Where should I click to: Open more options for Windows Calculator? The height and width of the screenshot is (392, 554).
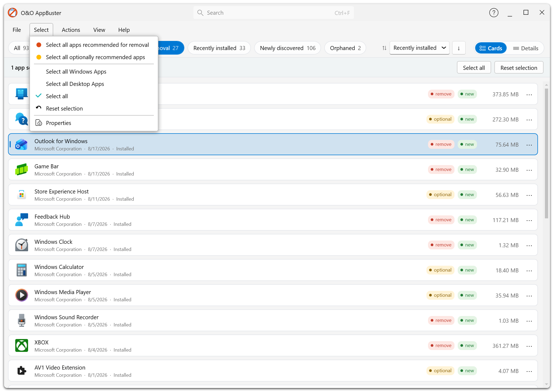529,271
